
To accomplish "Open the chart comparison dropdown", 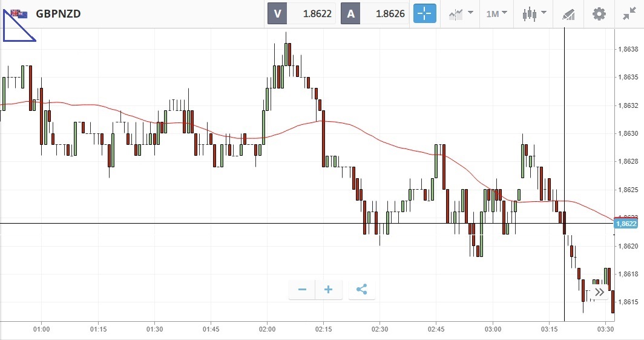I will (x=461, y=13).
